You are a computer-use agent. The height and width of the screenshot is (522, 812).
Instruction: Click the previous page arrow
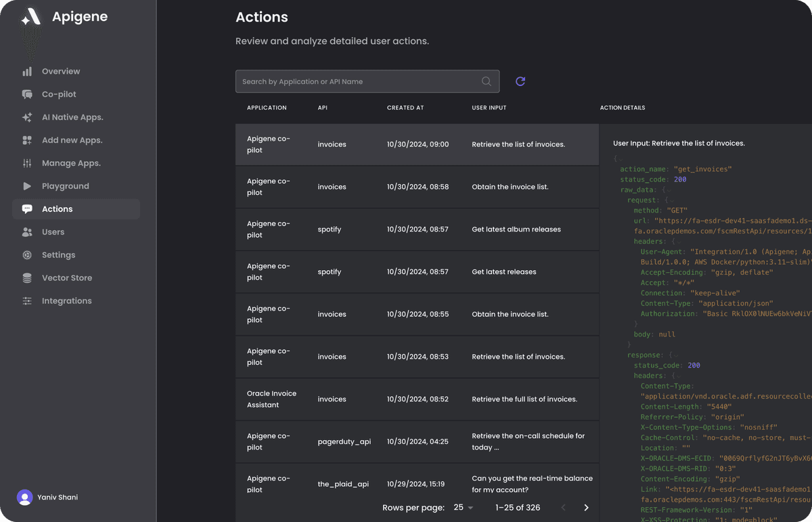(564, 508)
